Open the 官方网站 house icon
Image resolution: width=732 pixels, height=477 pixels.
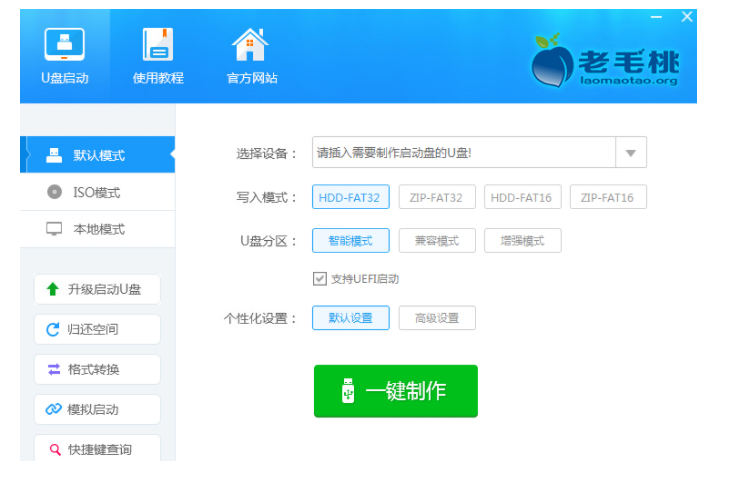click(x=250, y=44)
